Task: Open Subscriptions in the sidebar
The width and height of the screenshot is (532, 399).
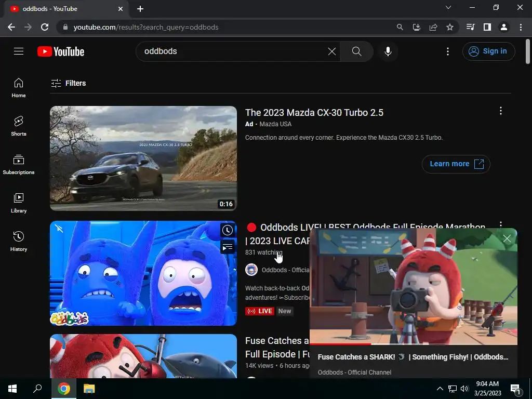Action: (x=19, y=165)
